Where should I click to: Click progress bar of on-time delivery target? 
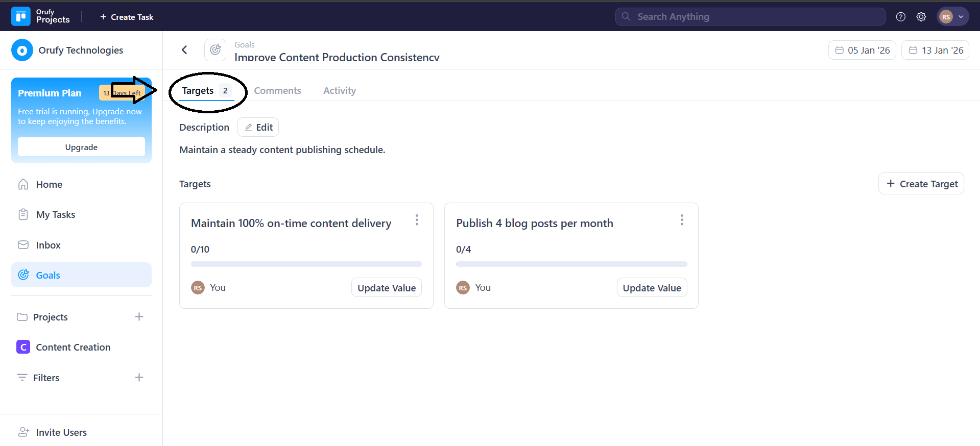pos(306,264)
